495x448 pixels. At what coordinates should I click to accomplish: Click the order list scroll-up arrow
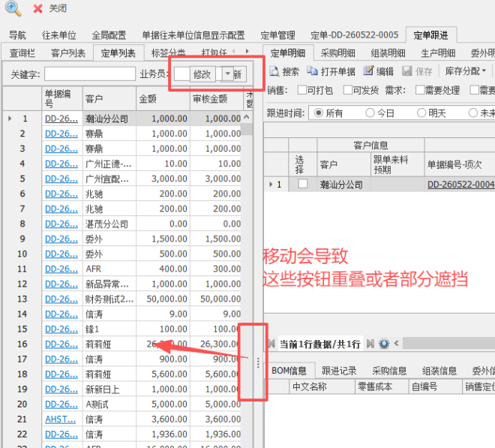247,117
